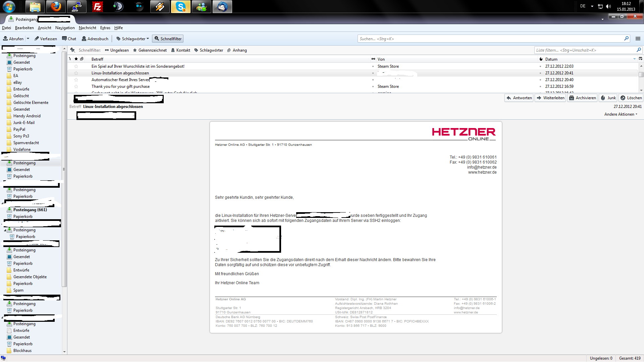The width and height of the screenshot is (644, 362).
Task: Open the Abrufen dropdown arrow
Action: [28, 39]
